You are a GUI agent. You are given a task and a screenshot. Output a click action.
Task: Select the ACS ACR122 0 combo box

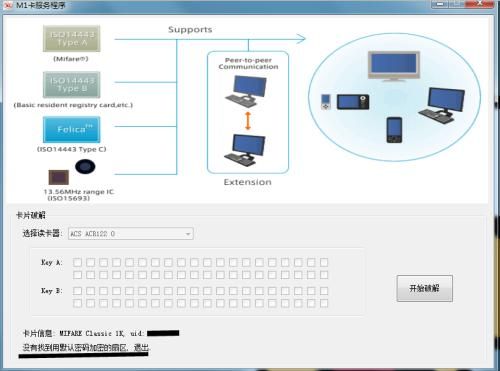(131, 234)
